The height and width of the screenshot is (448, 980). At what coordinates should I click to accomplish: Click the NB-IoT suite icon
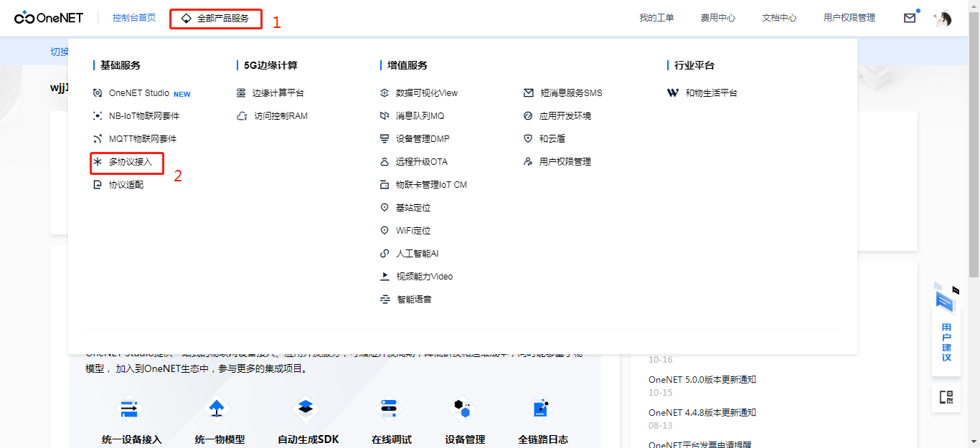(98, 116)
